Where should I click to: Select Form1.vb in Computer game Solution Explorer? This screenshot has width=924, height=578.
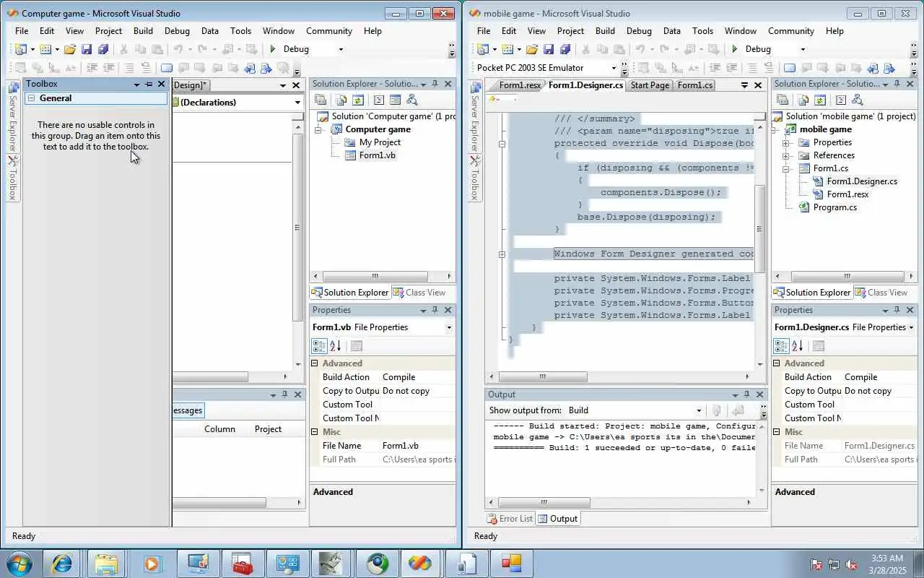[x=377, y=155]
